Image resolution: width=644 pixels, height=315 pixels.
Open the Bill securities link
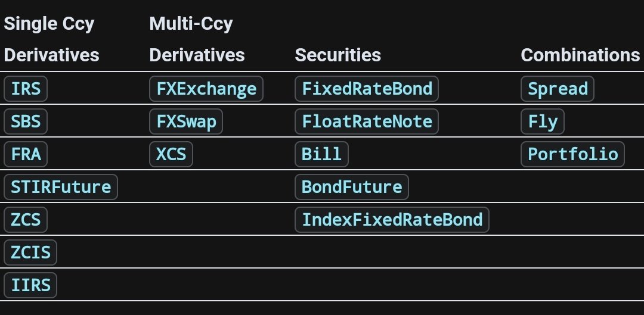click(321, 154)
